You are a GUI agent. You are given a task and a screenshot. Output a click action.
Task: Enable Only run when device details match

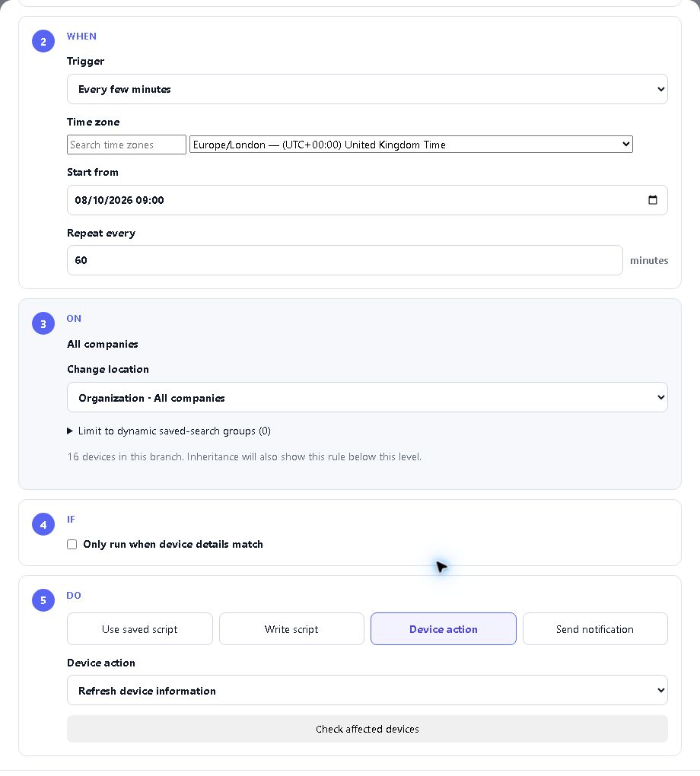coord(72,545)
